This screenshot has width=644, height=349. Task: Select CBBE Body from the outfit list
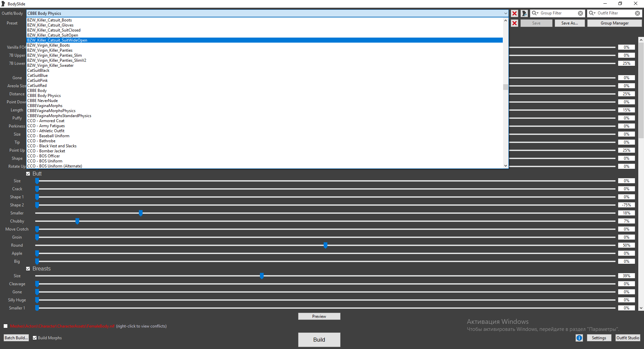[x=37, y=91]
